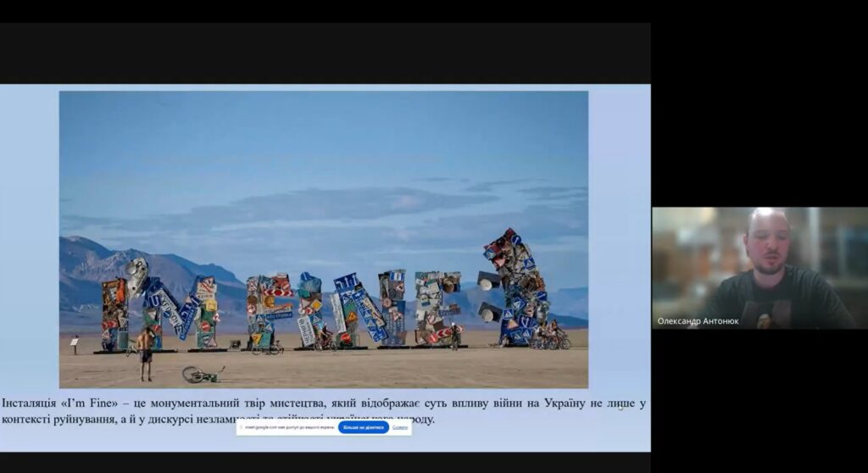Click the slide caption starting with Інсталяція «I'm Fine»

click(323, 411)
